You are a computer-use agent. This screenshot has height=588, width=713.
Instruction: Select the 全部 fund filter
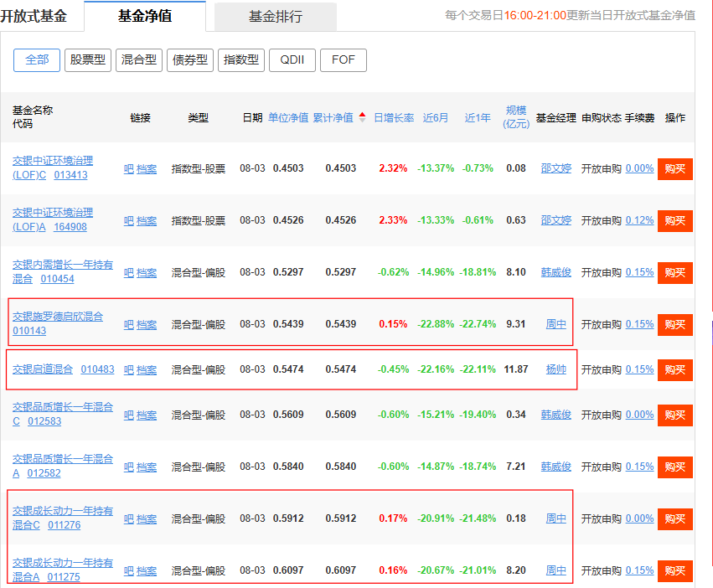(x=37, y=60)
